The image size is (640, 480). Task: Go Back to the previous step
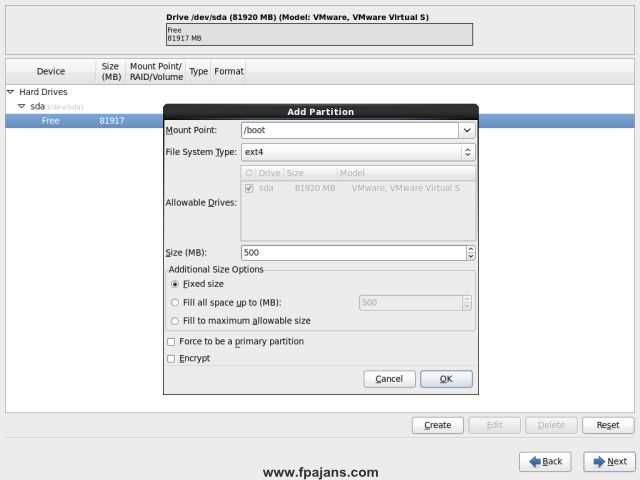545,462
